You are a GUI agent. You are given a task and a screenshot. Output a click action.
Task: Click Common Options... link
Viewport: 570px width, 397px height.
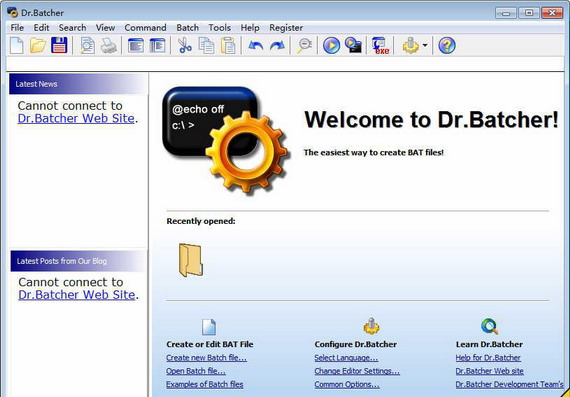click(347, 384)
